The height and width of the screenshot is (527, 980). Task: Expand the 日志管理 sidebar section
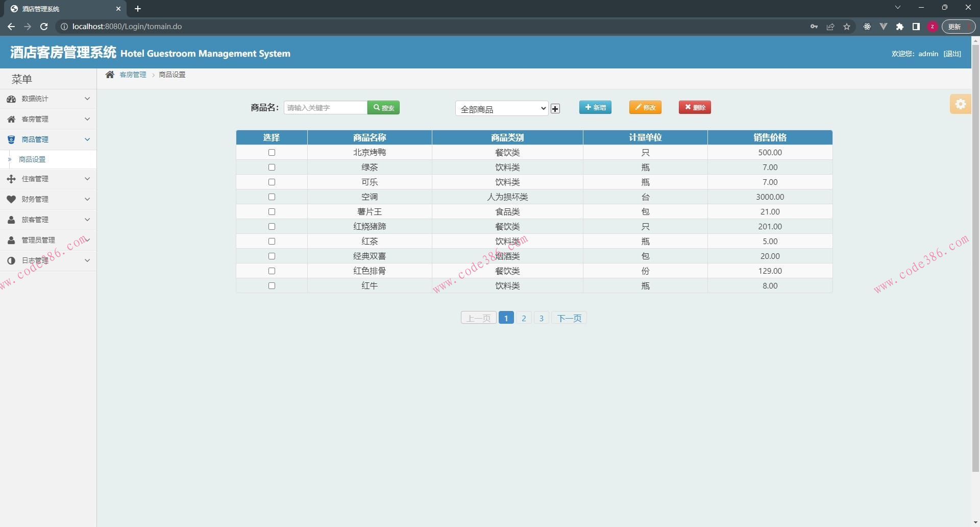point(48,260)
